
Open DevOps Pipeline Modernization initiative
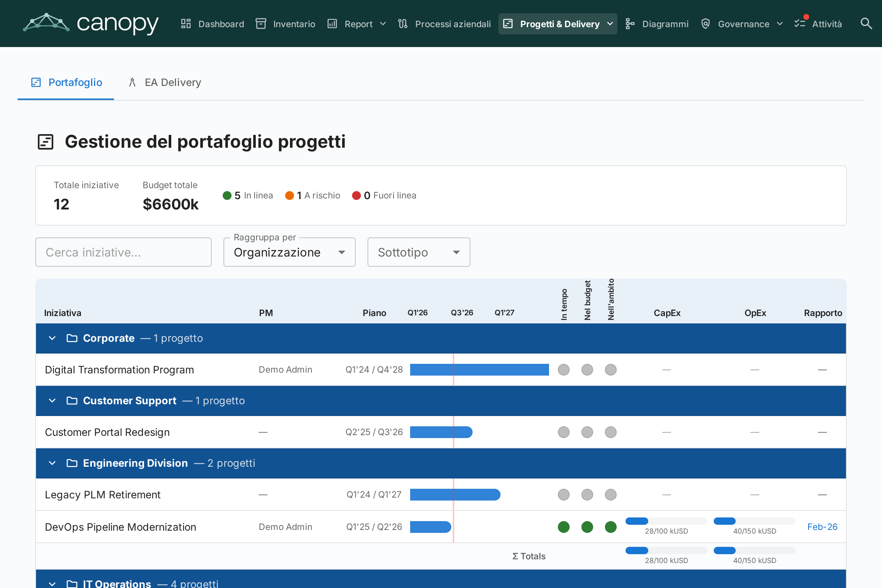click(121, 527)
